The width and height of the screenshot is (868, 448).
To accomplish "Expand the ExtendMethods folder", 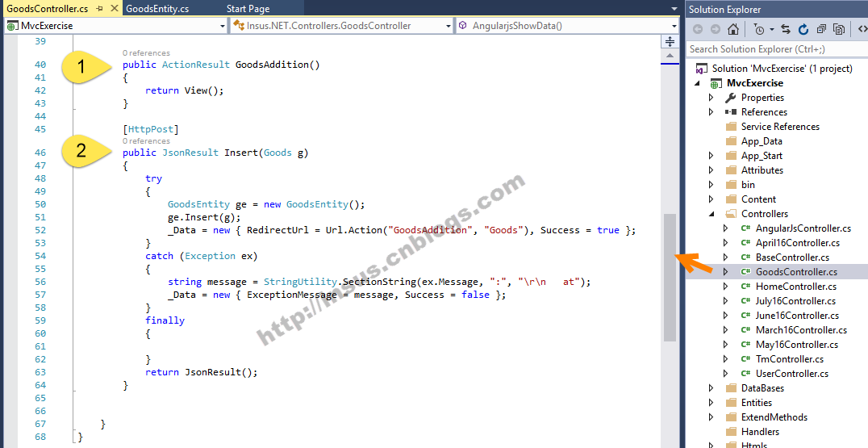I will coord(712,417).
